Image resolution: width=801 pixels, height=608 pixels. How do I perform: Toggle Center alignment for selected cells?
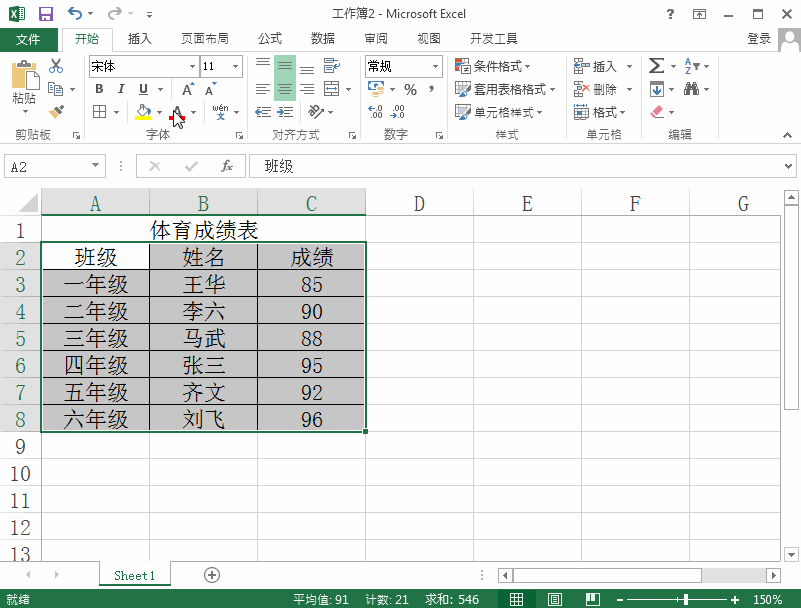(x=283, y=89)
